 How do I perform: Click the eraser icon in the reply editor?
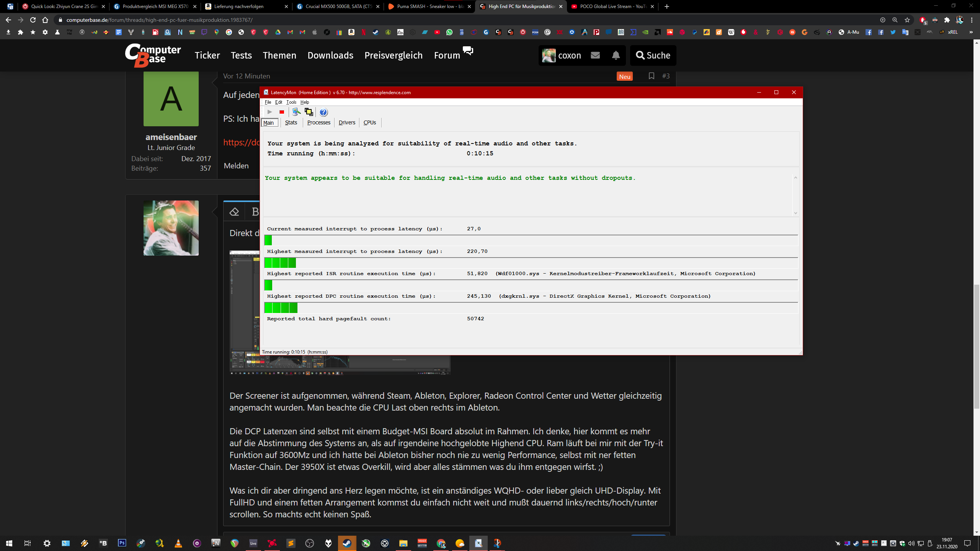(234, 212)
